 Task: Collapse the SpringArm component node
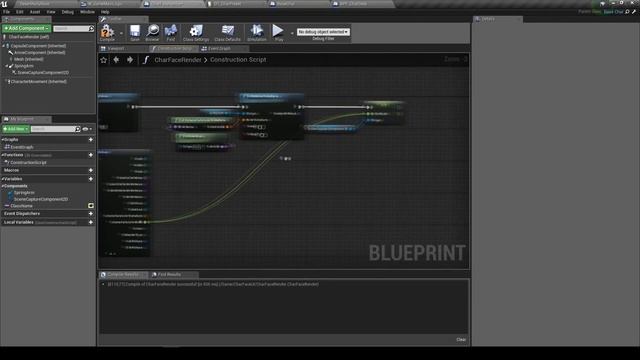click(x=7, y=66)
